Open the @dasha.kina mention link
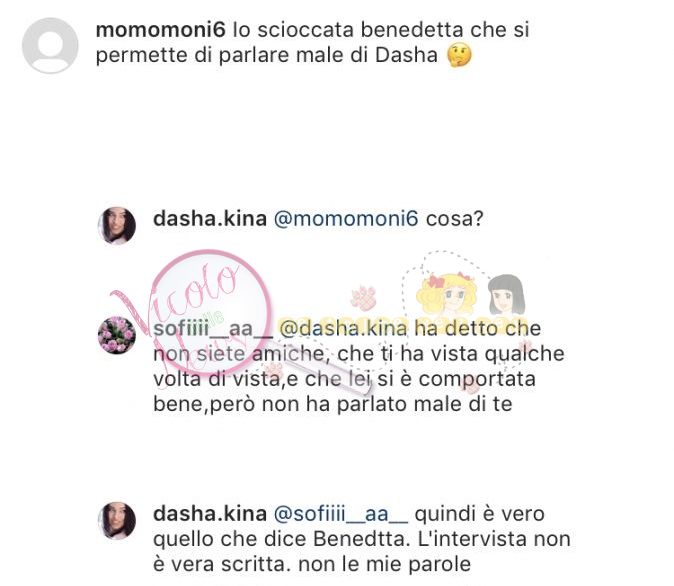This screenshot has width=674, height=586. 343,328
